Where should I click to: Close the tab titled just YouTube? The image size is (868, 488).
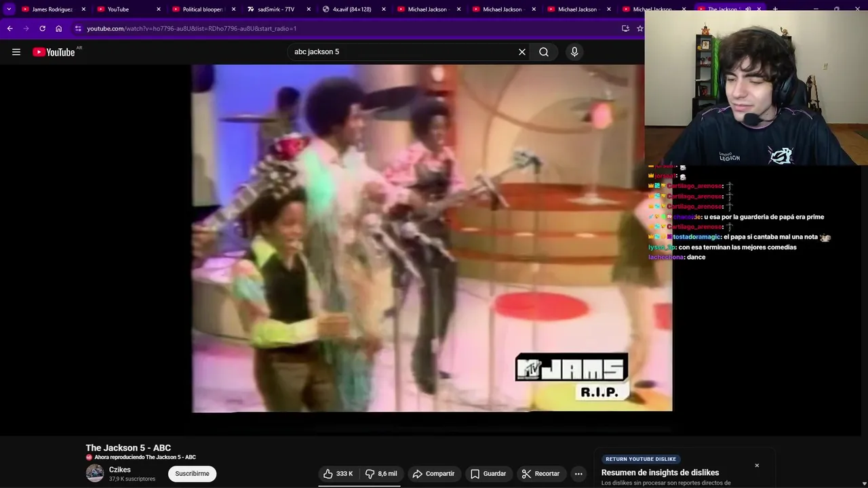click(159, 9)
